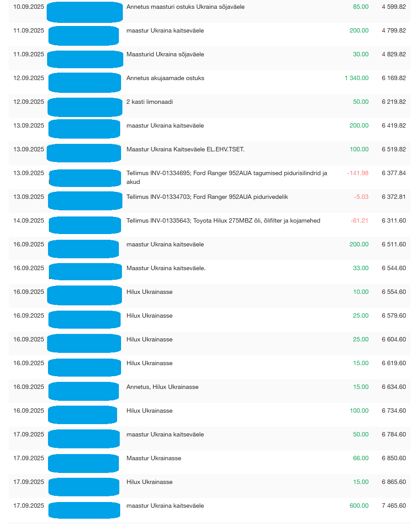Click the 'Maasturid Ukraina sõjaväele' description

tap(165, 54)
